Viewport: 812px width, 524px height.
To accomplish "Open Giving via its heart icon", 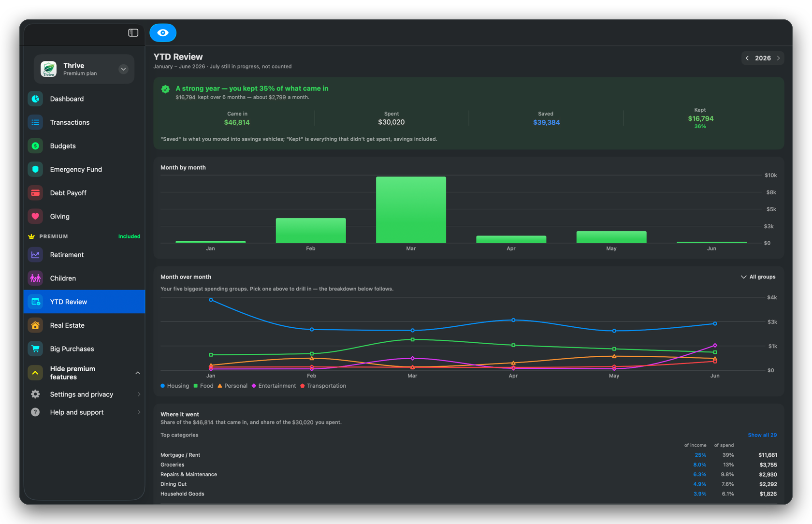I will pos(35,217).
